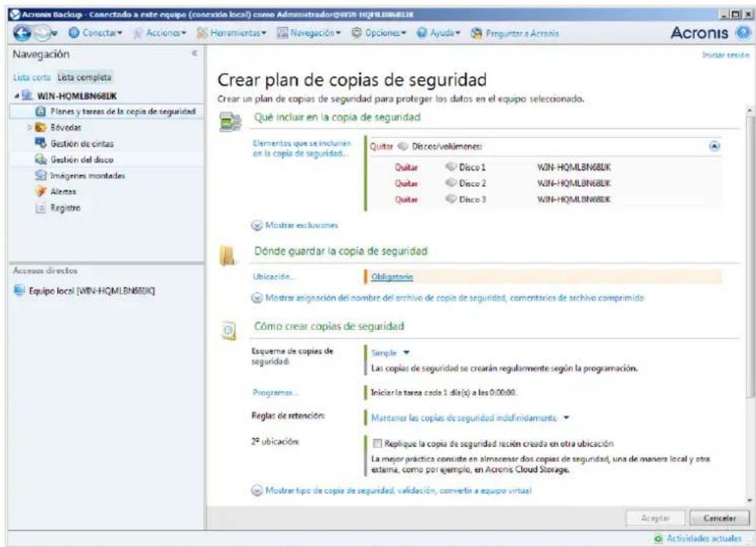Open the Ayuda menu

[438, 33]
